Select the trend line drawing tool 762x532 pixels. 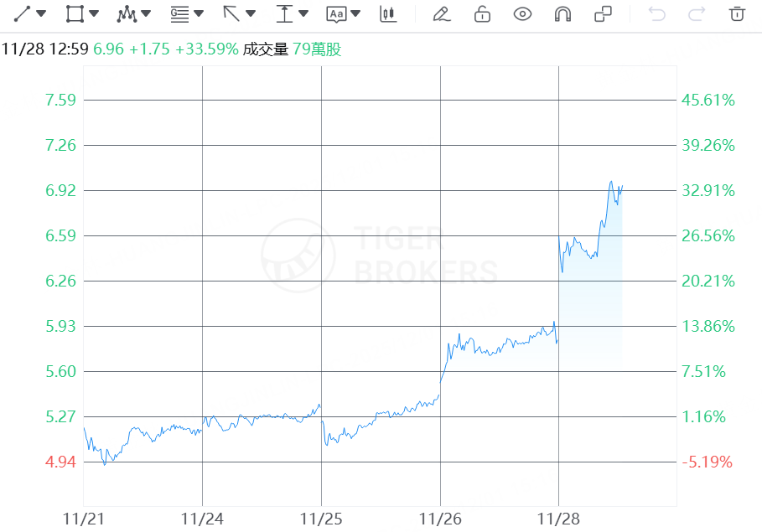tap(23, 13)
